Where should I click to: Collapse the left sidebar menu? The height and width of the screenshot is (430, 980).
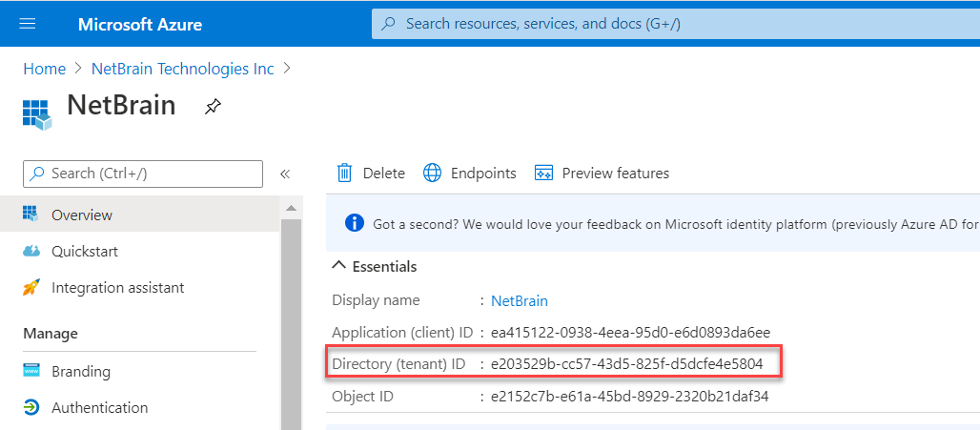[x=284, y=174]
